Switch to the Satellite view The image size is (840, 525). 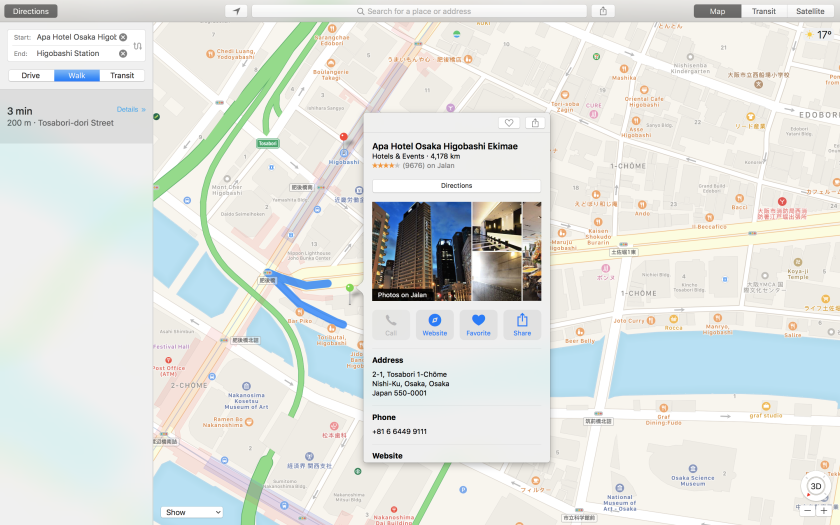pos(810,11)
